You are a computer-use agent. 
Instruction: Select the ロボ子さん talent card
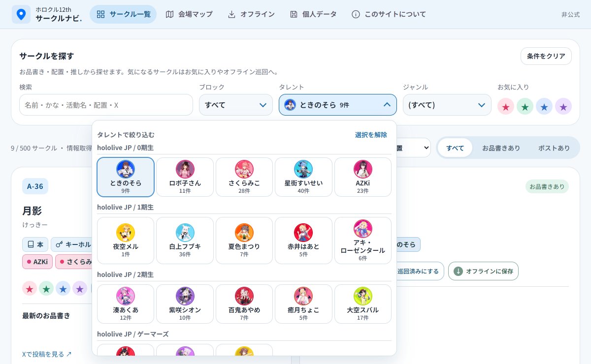(185, 177)
